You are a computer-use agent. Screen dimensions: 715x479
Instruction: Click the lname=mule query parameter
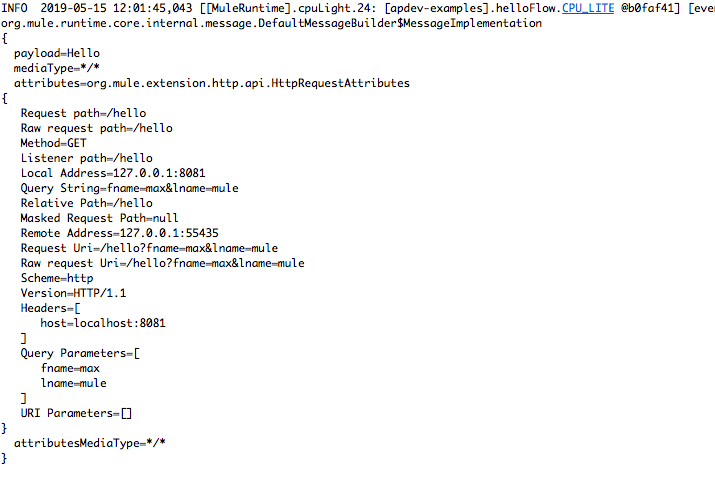click(x=73, y=383)
